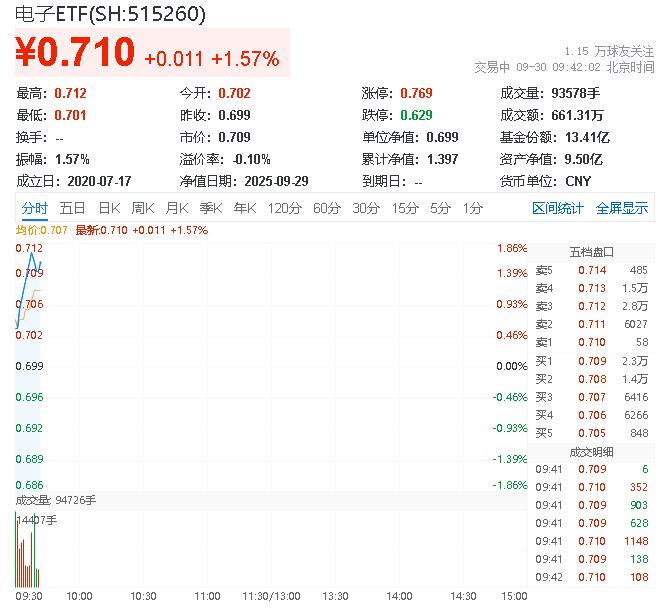The width and height of the screenshot is (660, 615).
Task: Show the 季K quarterly chart
Action: [211, 208]
